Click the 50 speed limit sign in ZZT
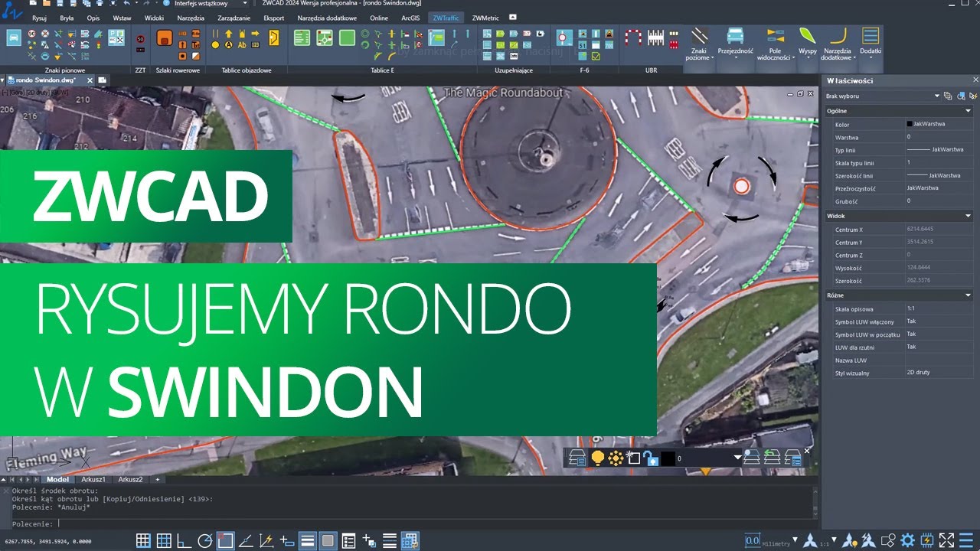The height and width of the screenshot is (551, 980). point(140,38)
